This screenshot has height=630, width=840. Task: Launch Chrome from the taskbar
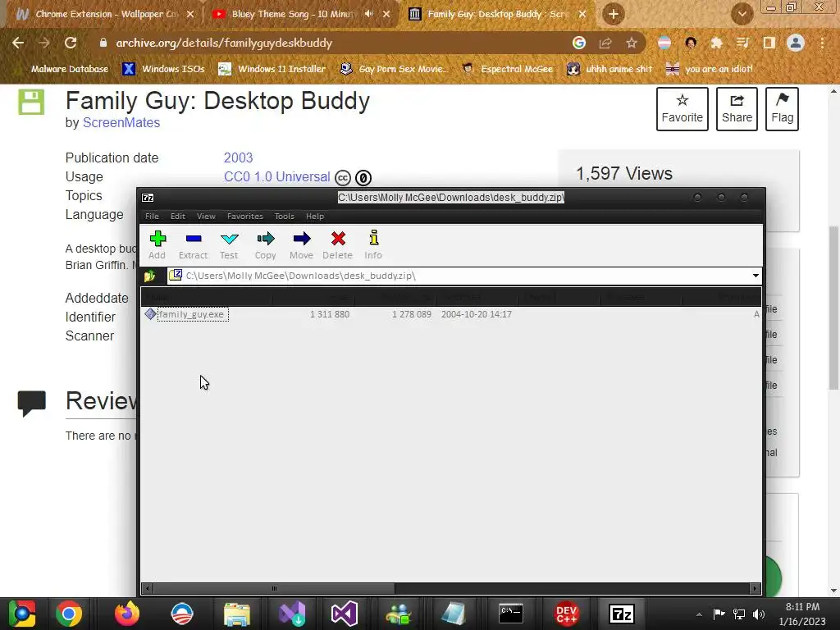[x=69, y=614]
